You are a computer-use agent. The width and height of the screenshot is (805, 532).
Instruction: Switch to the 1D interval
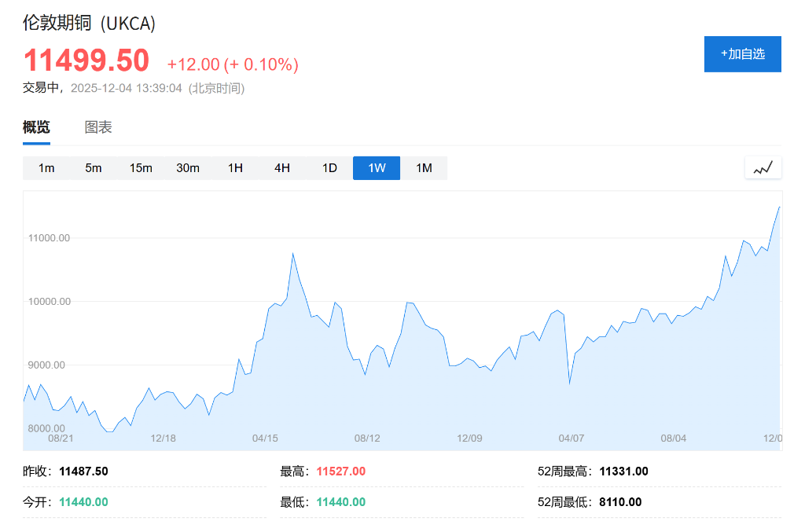(x=329, y=167)
